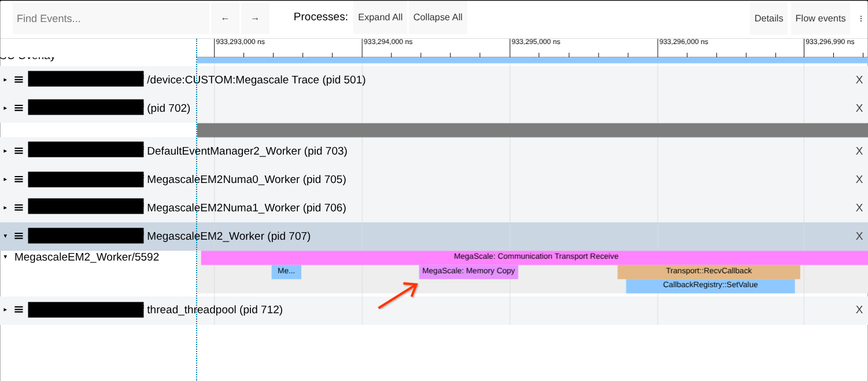Image resolution: width=868 pixels, height=381 pixels.
Task: Click the Expand All button
Action: 380,17
